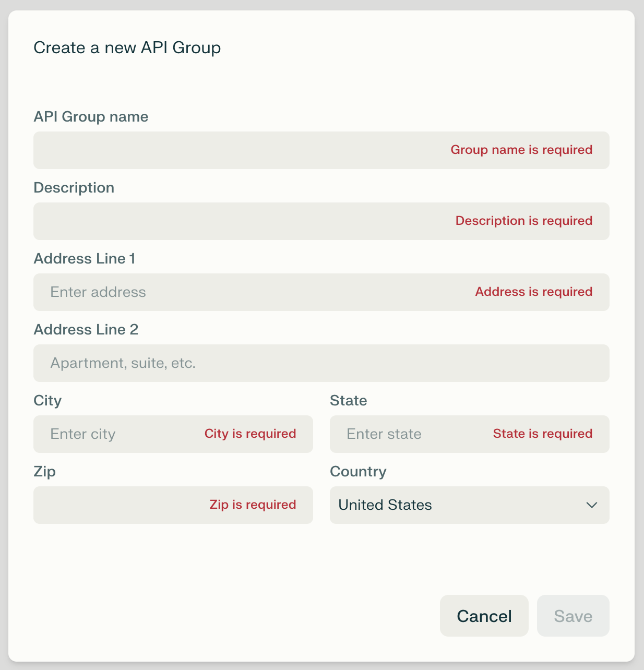Click the Country field label
The height and width of the screenshot is (670, 644).
pos(358,472)
